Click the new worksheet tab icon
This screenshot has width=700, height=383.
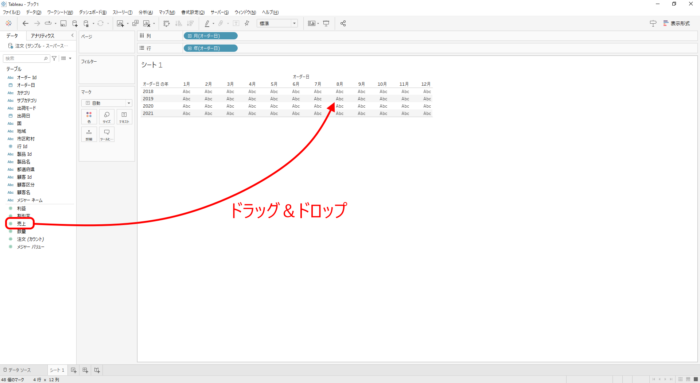pos(74,370)
